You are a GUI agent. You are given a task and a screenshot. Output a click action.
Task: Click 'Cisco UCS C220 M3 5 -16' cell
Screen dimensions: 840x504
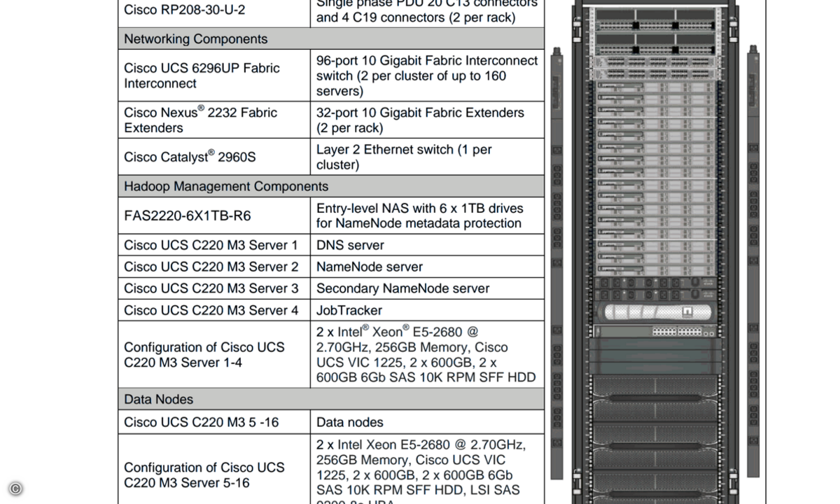click(x=214, y=422)
